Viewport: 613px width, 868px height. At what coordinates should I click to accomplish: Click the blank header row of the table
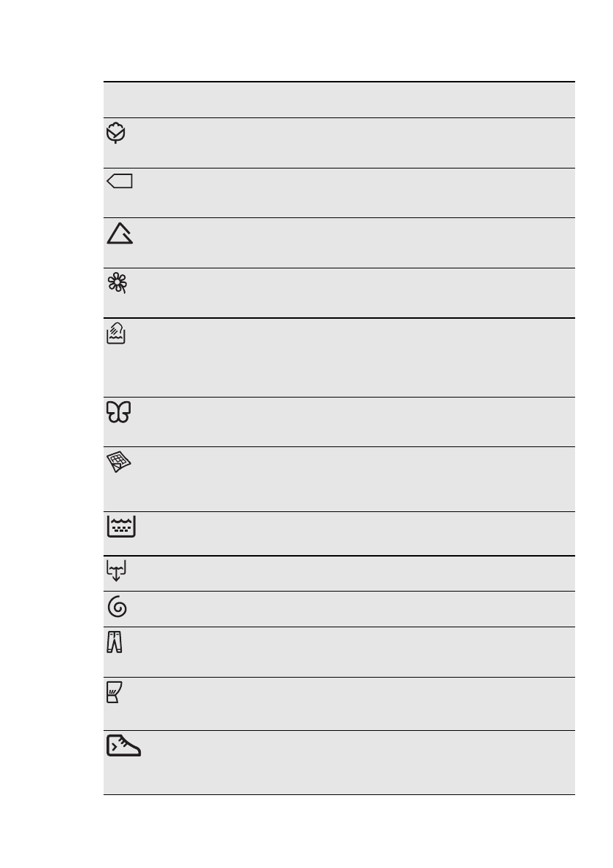pyautogui.click(x=339, y=100)
